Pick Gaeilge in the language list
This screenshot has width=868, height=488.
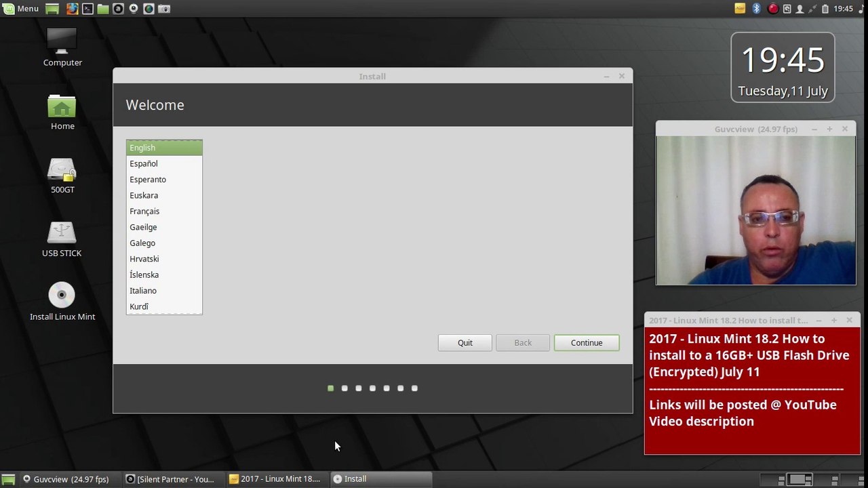tap(164, 227)
